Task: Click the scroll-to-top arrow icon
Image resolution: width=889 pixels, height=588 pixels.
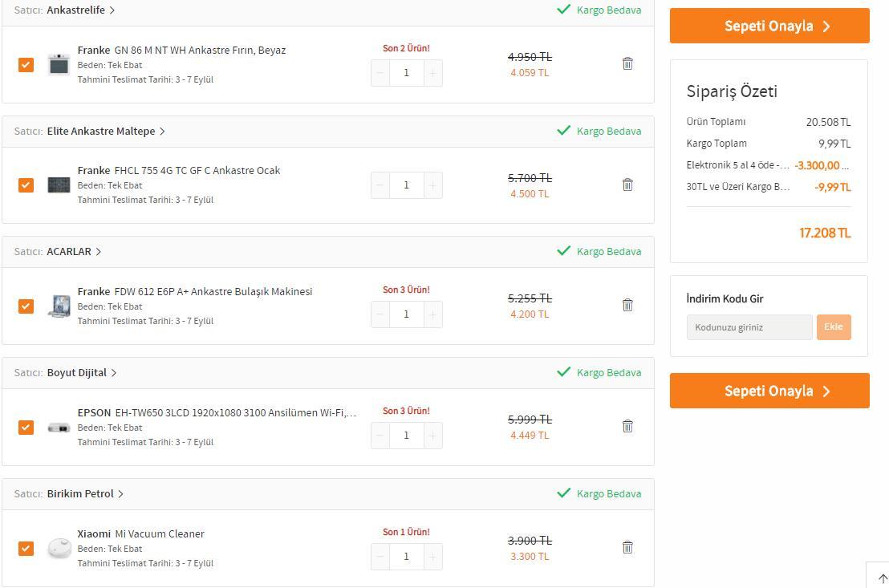Action: [x=883, y=578]
